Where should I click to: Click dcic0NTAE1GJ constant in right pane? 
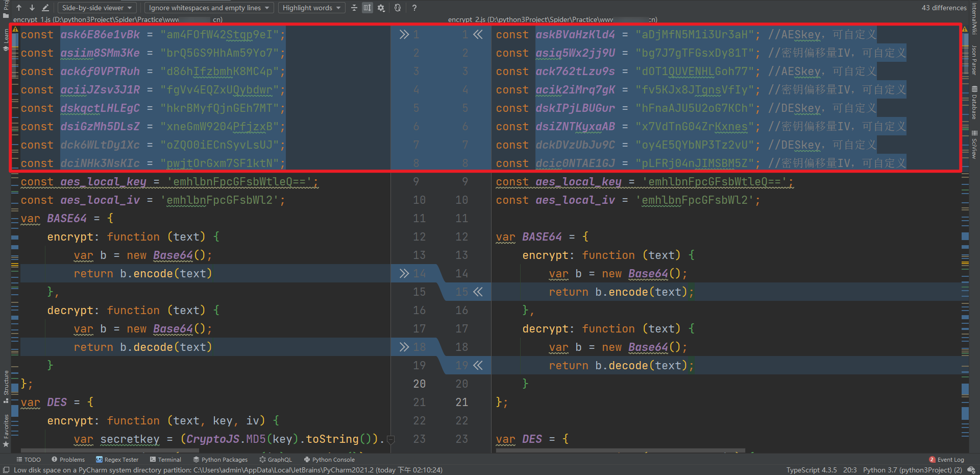(x=575, y=163)
